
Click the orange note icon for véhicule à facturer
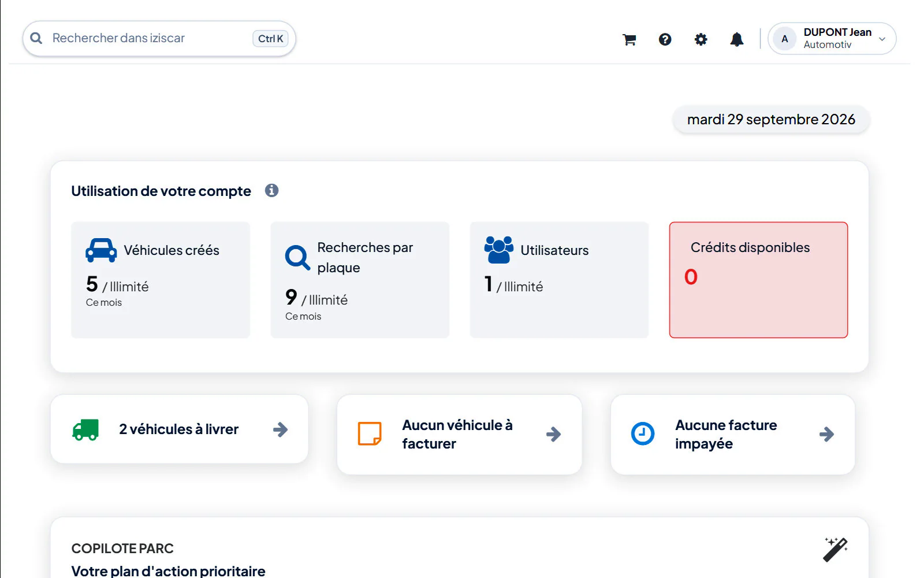point(370,433)
